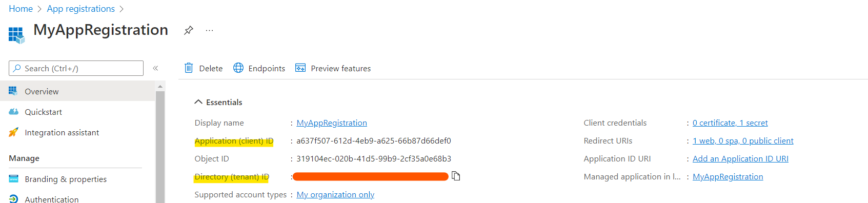The width and height of the screenshot is (868, 203).
Task: Collapse the Essentials section
Action: click(198, 102)
